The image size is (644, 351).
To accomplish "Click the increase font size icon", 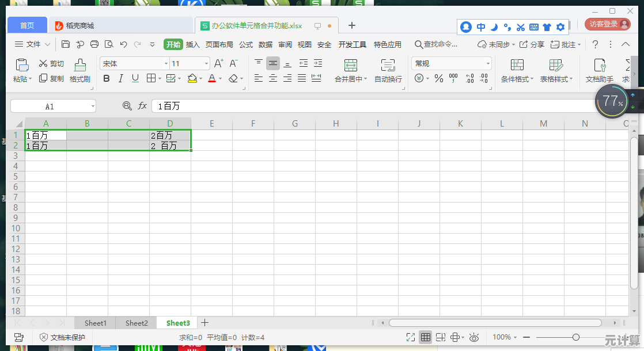I will (x=218, y=63).
